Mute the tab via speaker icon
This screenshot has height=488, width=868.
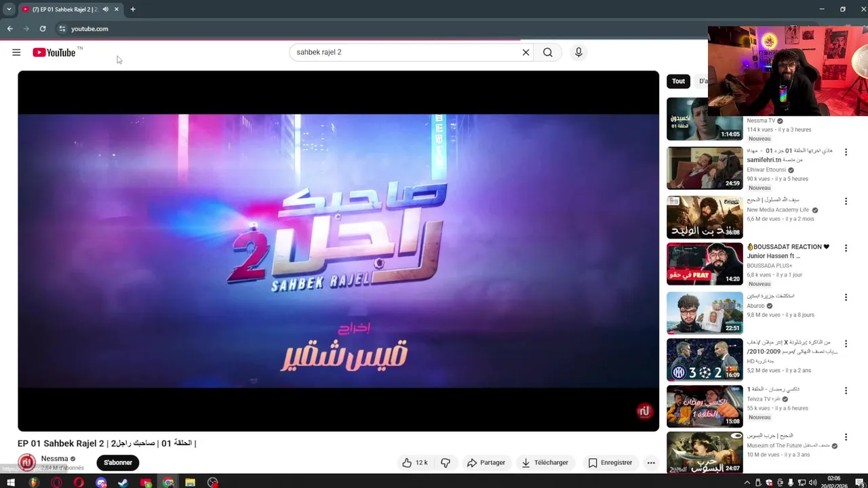pos(105,9)
